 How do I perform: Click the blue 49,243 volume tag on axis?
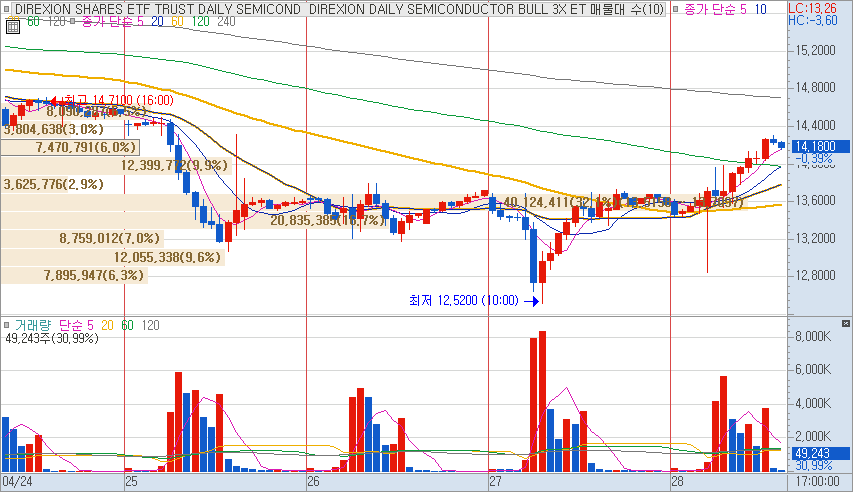click(820, 453)
